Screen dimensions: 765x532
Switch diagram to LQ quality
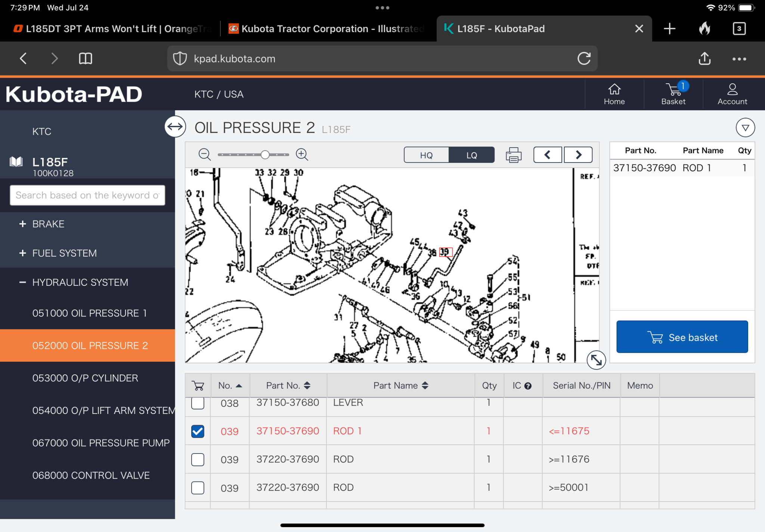(x=471, y=155)
